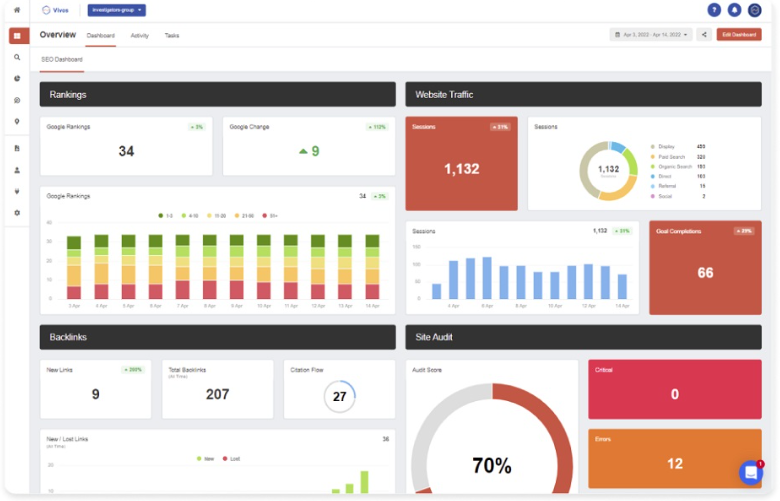780x501 pixels.
Task: Expand the investigators-group dropdown
Action: 116,10
